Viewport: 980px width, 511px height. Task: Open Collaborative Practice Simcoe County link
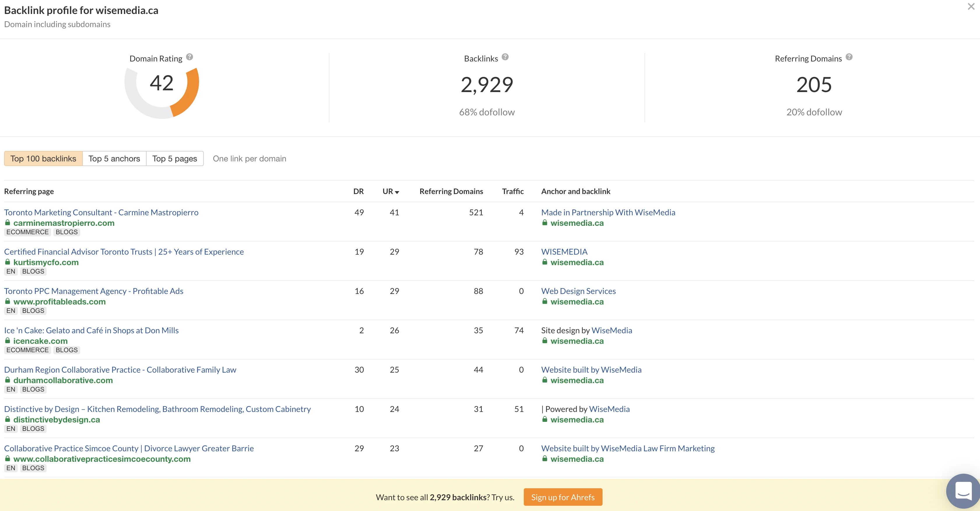(129, 448)
